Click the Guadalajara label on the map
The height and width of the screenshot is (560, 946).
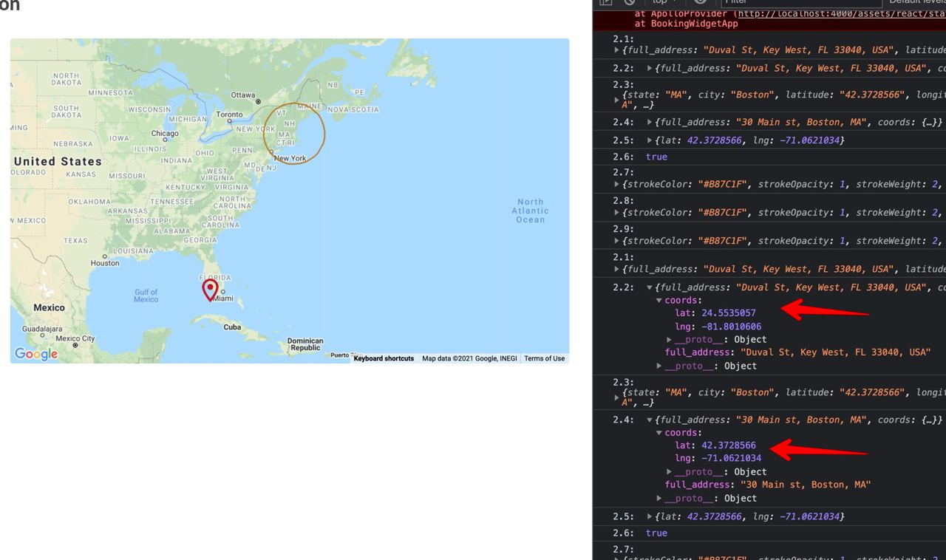tap(41, 329)
